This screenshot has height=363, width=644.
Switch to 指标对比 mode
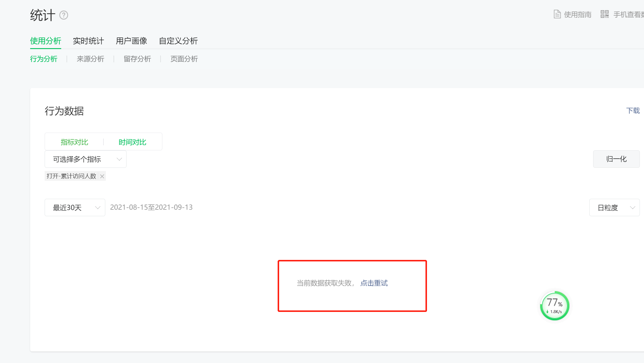(74, 142)
